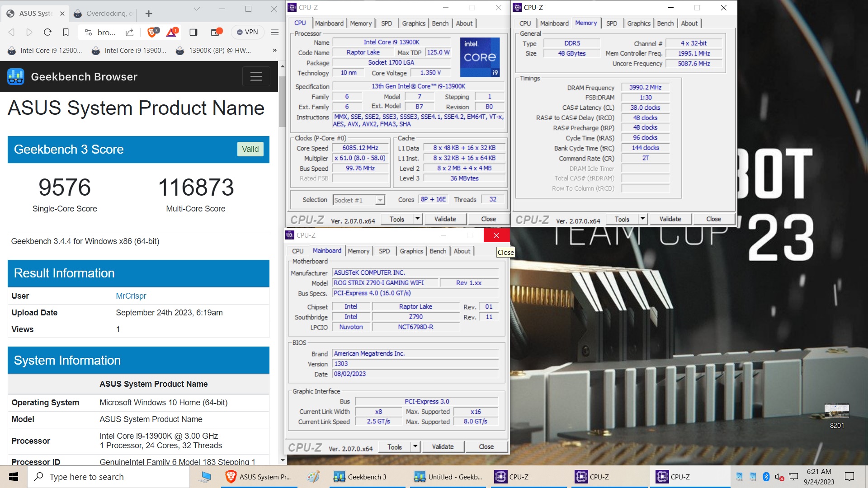Open Tools dropdown arrow in CPU-Z Mainboard window
Viewport: 868px width, 488px height.
(x=415, y=446)
